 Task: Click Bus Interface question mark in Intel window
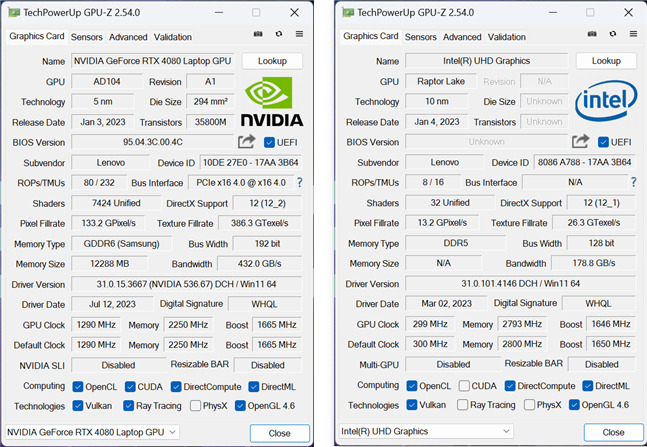(633, 182)
